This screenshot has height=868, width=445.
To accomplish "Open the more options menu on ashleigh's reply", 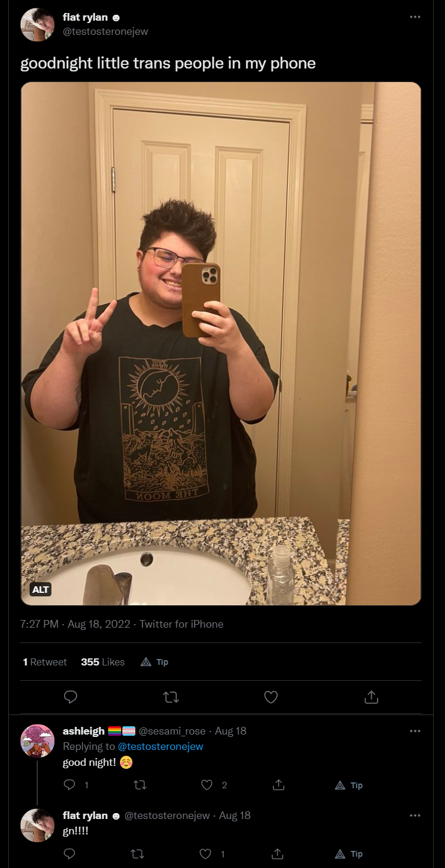I will (415, 731).
